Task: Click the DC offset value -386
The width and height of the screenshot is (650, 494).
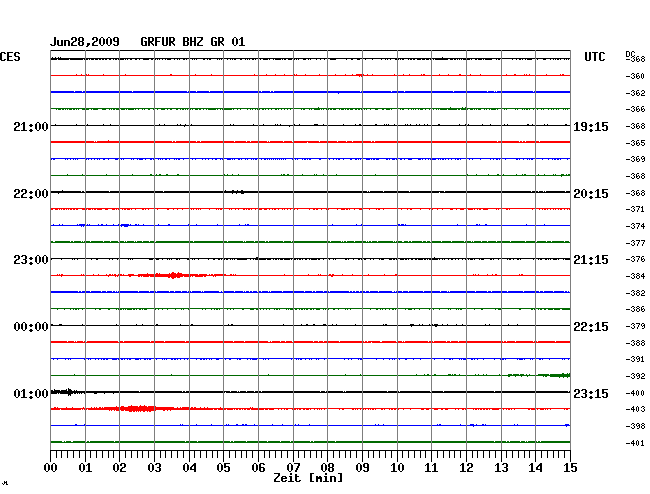Action: click(635, 309)
